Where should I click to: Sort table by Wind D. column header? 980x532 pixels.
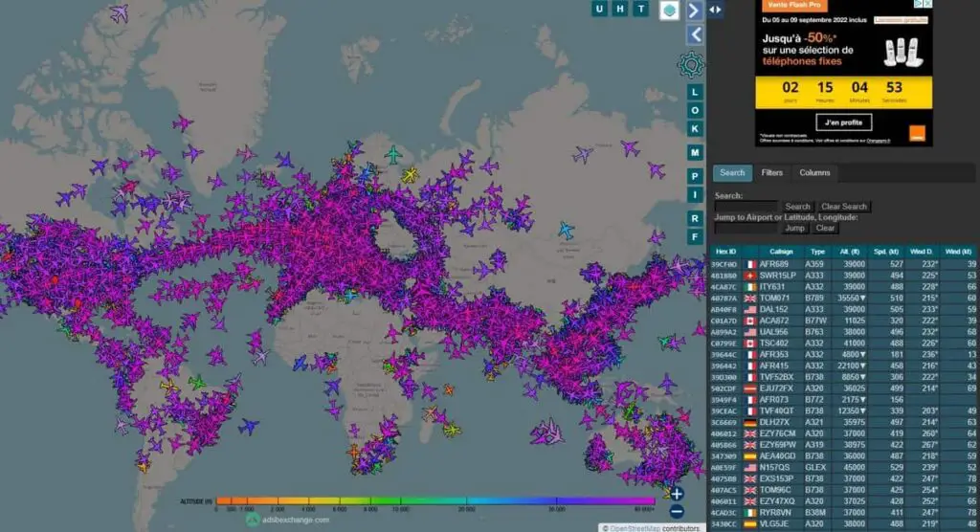922,252
